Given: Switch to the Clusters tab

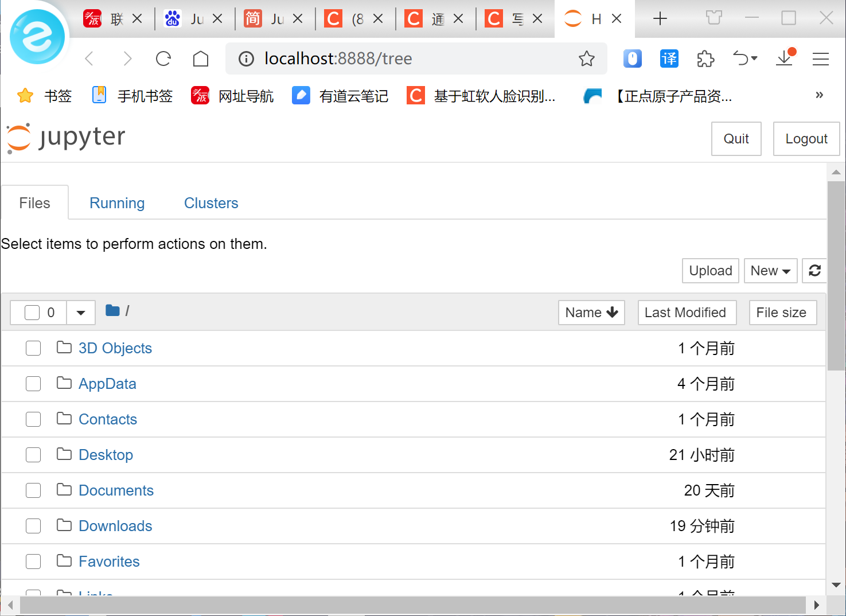Looking at the screenshot, I should point(210,202).
